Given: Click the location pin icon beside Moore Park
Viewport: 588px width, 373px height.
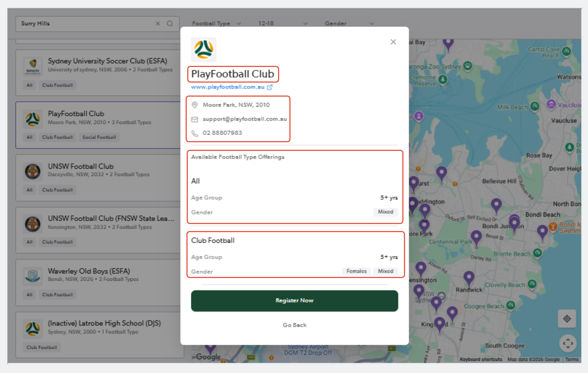Looking at the screenshot, I should pos(195,105).
